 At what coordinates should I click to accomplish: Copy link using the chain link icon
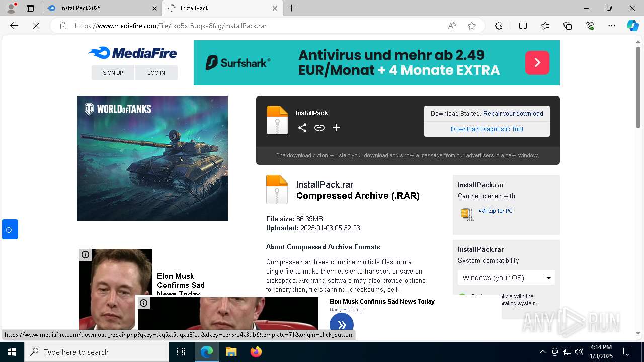(319, 128)
